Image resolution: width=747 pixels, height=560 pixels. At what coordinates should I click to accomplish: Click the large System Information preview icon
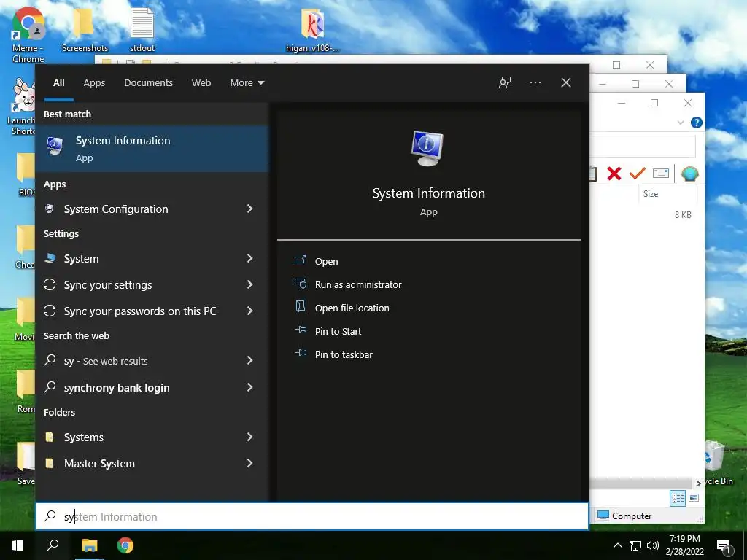pos(427,148)
